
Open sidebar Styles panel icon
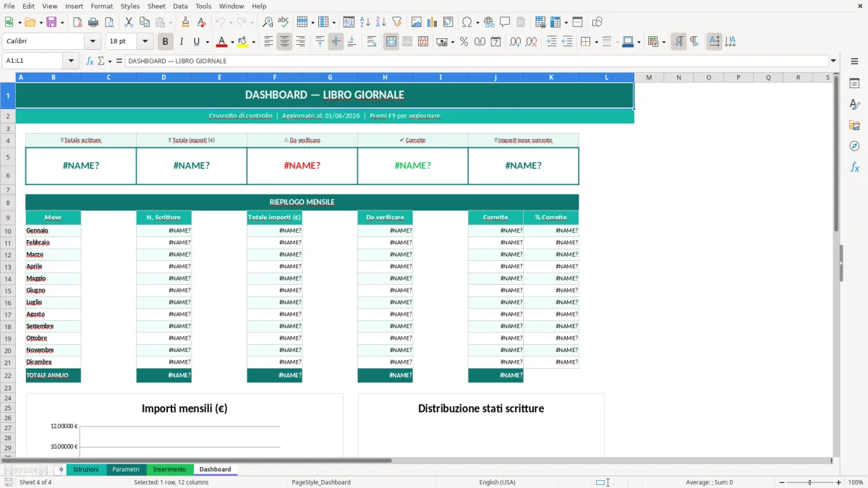coord(854,104)
